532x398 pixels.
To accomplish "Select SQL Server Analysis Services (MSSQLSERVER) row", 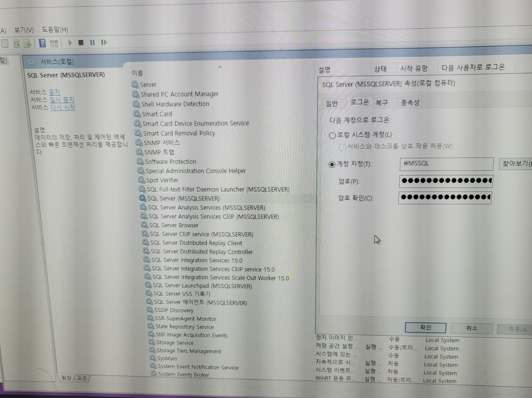I will click(x=207, y=207).
